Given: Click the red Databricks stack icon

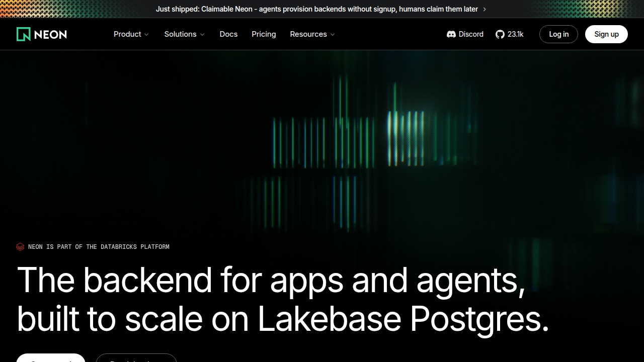Looking at the screenshot, I should (20, 247).
